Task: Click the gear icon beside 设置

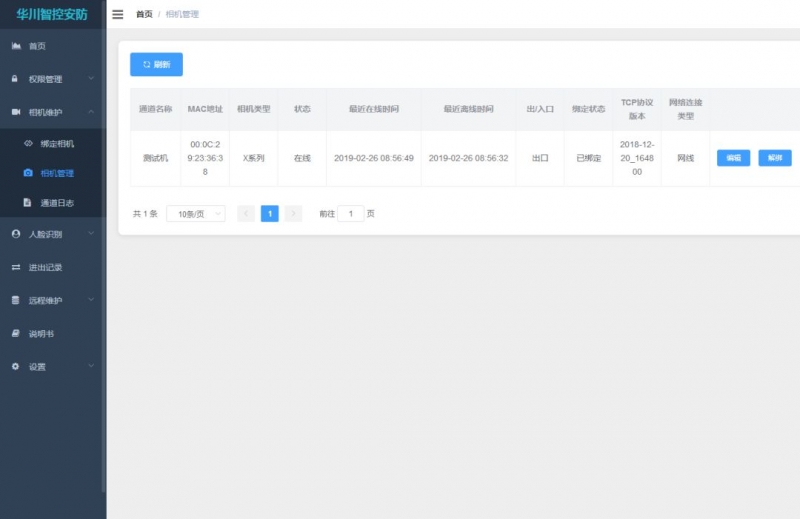Action: point(16,366)
